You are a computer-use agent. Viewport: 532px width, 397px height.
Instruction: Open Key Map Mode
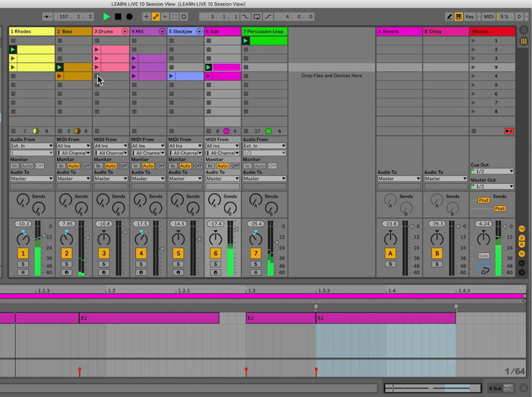470,16
